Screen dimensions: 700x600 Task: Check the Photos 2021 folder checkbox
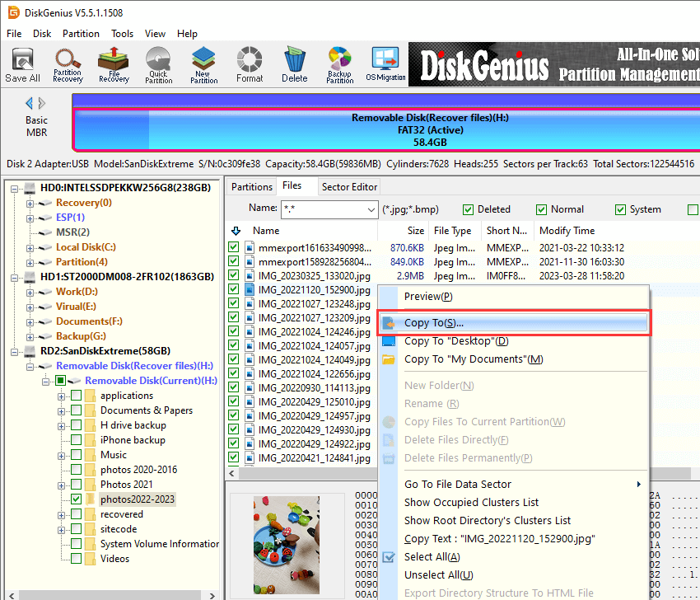(x=77, y=485)
